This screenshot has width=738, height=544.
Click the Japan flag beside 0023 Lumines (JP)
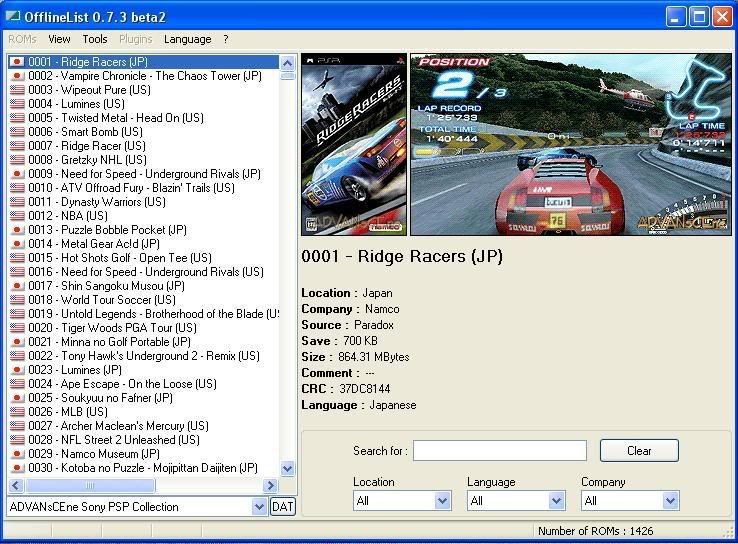point(17,369)
